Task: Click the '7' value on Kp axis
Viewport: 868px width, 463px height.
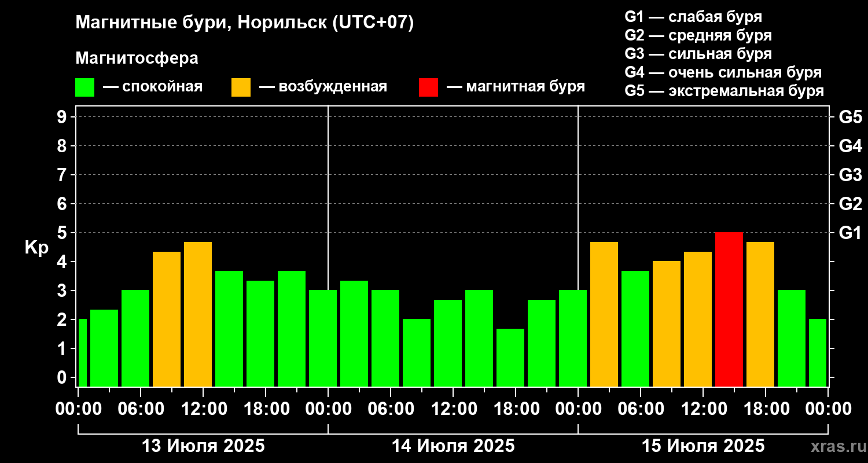Action: [x=63, y=175]
